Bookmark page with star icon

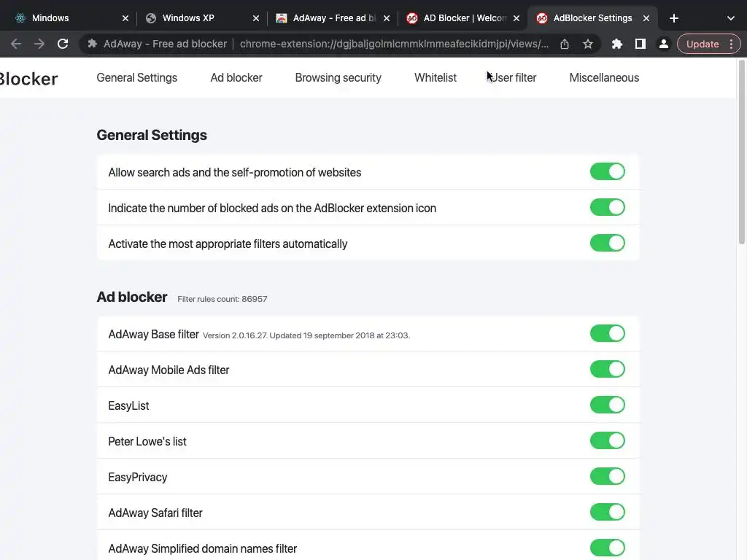588,44
